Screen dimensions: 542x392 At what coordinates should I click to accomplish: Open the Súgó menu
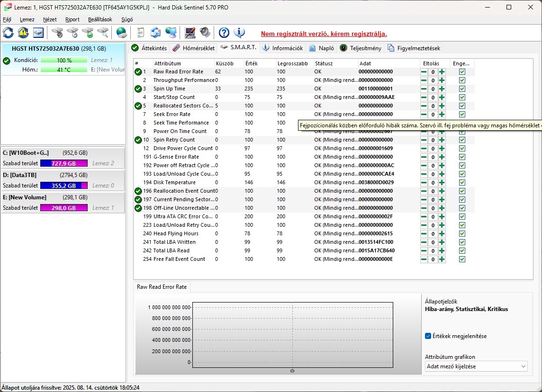(x=127, y=19)
